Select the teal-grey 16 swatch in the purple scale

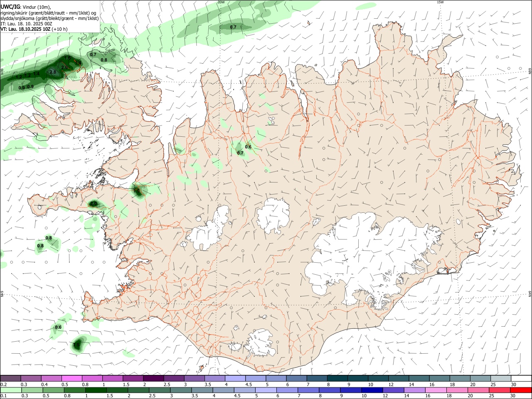pos(440,378)
